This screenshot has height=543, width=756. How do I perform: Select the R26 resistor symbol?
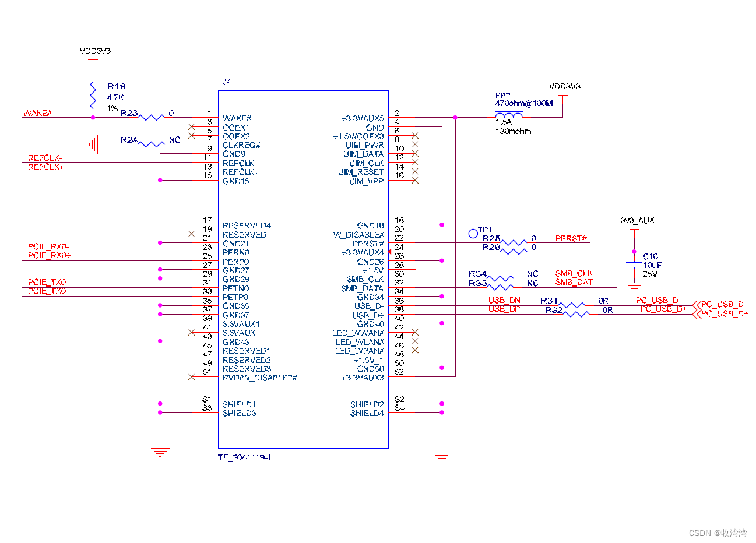click(x=514, y=252)
